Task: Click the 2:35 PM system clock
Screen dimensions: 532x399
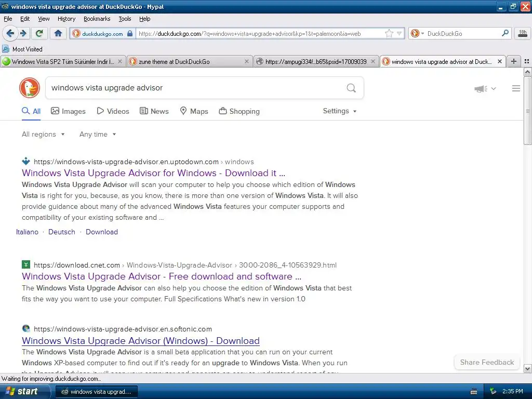Action: [x=513, y=391]
